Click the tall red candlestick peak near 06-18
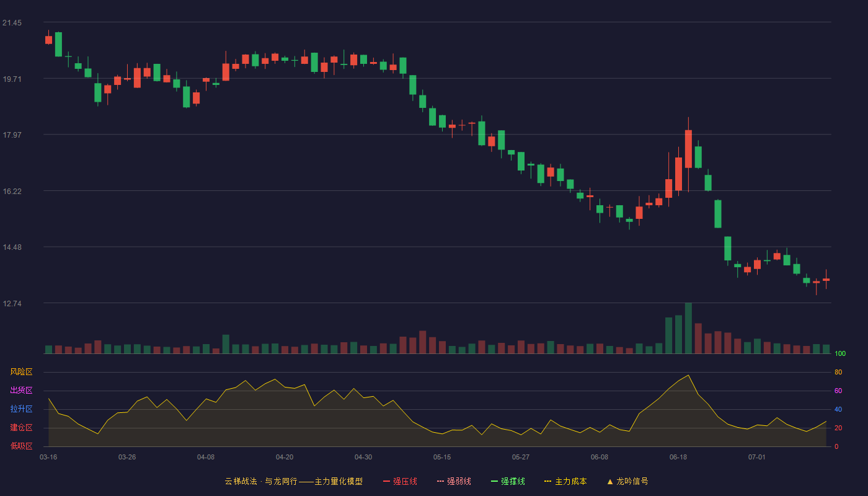Screen dimensions: 868x496 click(x=688, y=149)
